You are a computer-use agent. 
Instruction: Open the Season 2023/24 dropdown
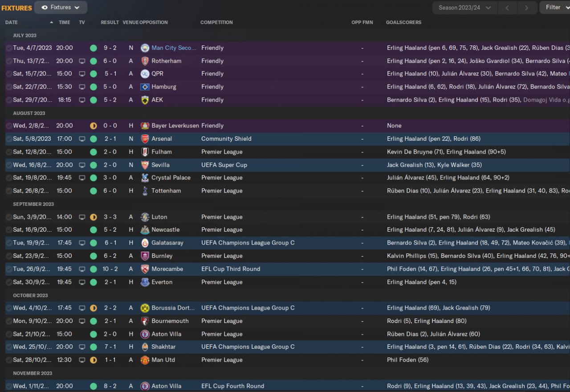coord(464,8)
